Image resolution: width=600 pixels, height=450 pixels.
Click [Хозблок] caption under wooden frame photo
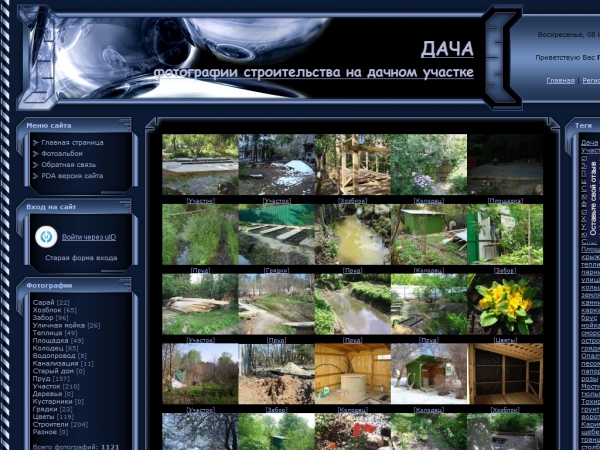point(352,201)
